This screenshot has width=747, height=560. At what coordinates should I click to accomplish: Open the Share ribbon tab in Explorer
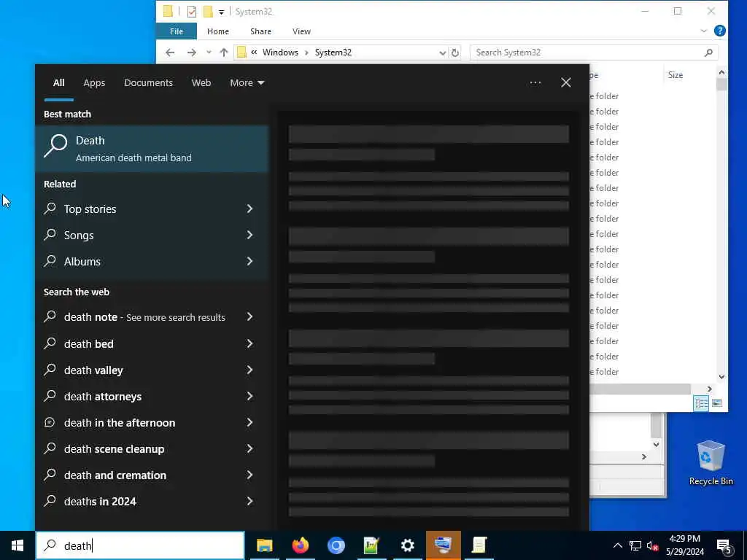pos(260,31)
